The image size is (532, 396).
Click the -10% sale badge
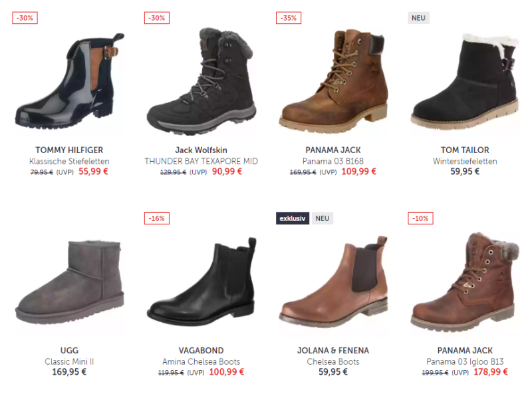[420, 218]
